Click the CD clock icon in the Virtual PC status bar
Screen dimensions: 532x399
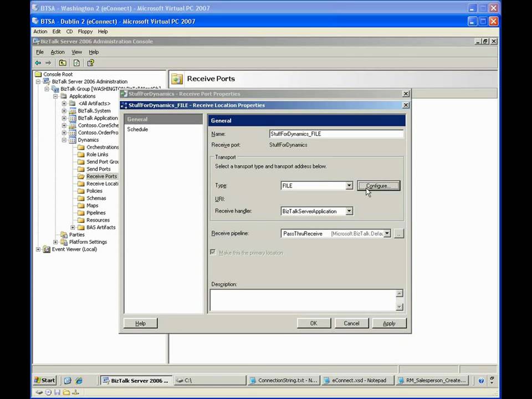tap(49, 392)
